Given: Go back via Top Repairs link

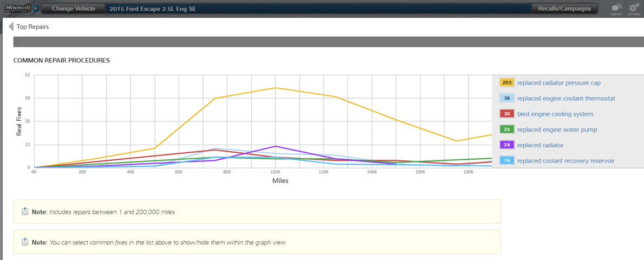Looking at the screenshot, I should pyautogui.click(x=32, y=27).
